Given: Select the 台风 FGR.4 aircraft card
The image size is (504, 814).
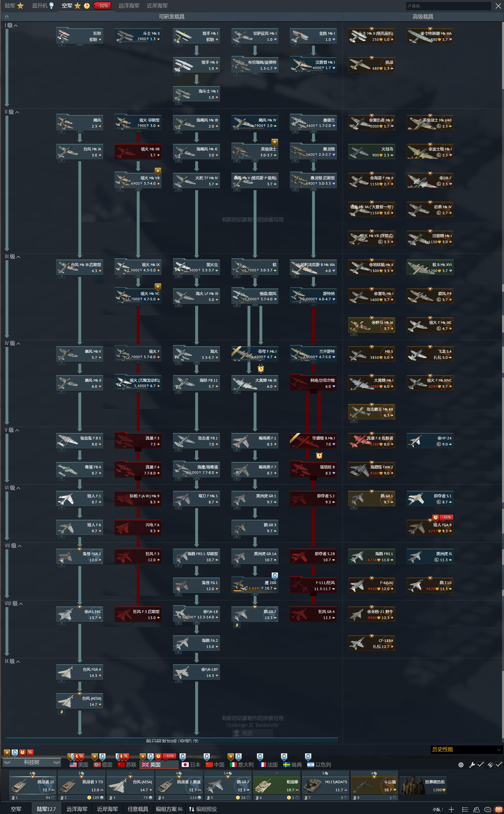Looking at the screenshot, I should (x=80, y=672).
